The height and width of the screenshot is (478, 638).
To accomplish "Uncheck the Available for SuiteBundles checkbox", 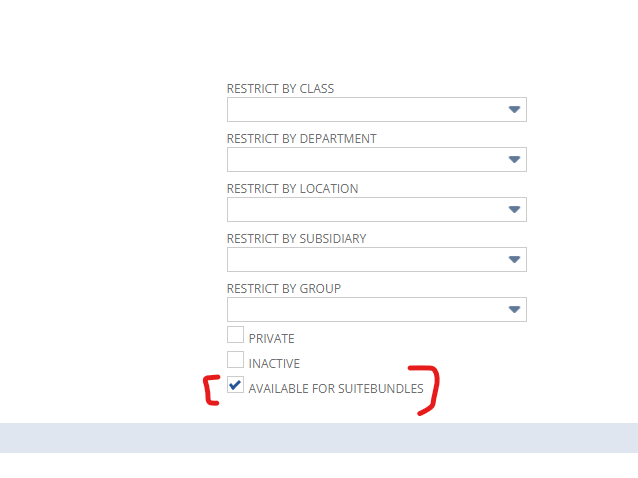I will [x=236, y=385].
